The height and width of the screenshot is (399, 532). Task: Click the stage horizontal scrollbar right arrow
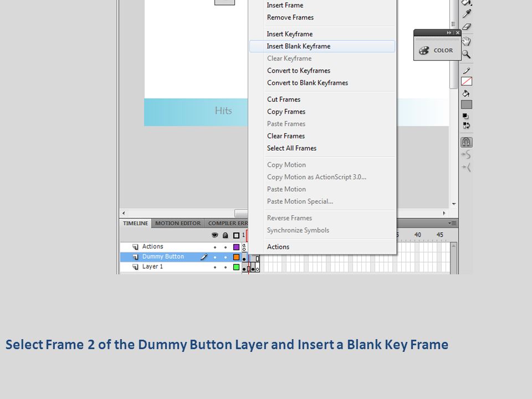444,213
